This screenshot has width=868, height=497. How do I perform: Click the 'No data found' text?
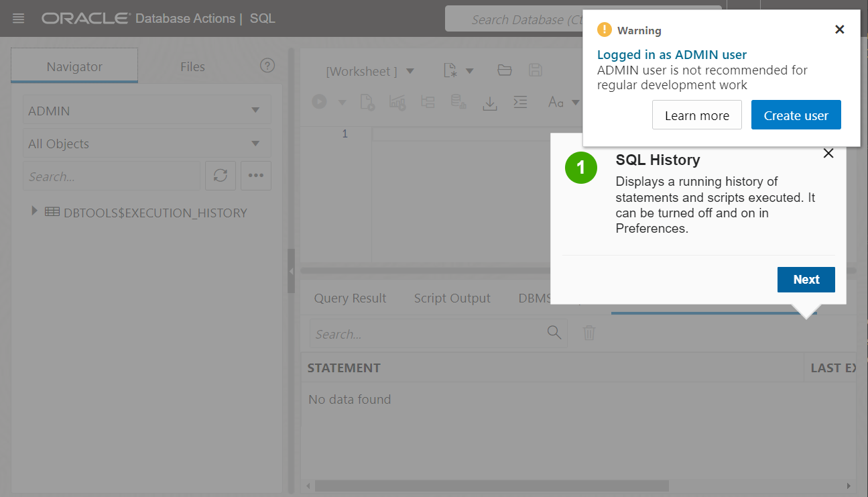tap(349, 399)
